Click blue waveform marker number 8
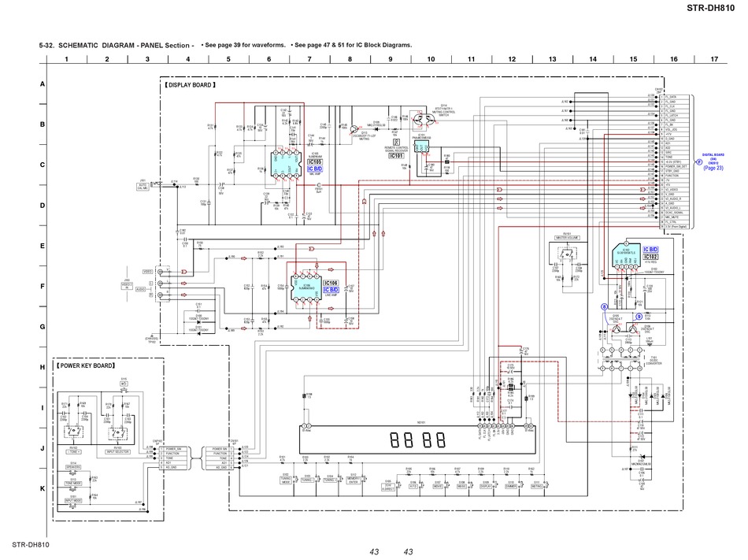 (604, 307)
